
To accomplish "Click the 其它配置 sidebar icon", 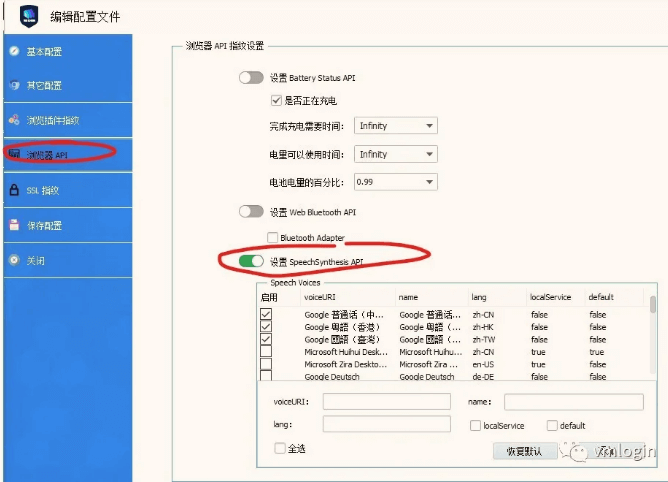I will pyautogui.click(x=14, y=85).
